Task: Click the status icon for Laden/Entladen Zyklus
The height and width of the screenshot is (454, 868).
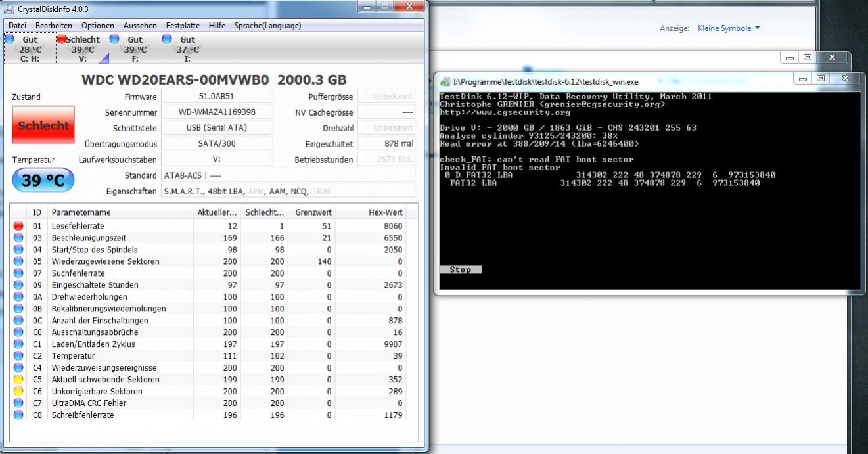Action: click(x=18, y=344)
